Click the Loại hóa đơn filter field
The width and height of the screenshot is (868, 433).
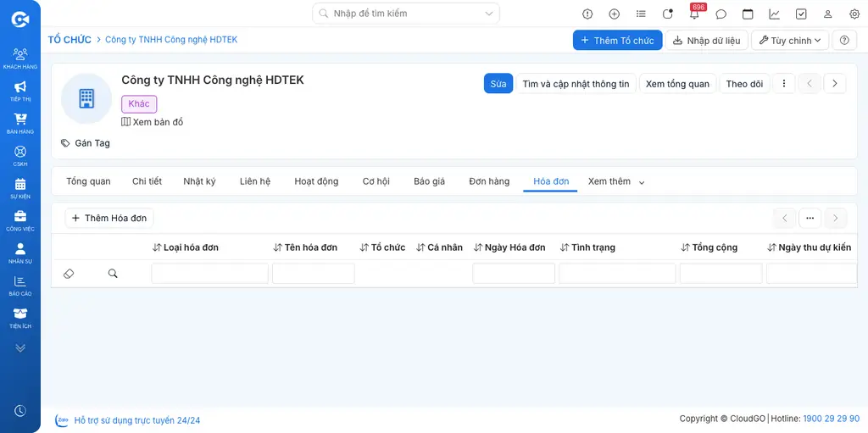(x=210, y=274)
